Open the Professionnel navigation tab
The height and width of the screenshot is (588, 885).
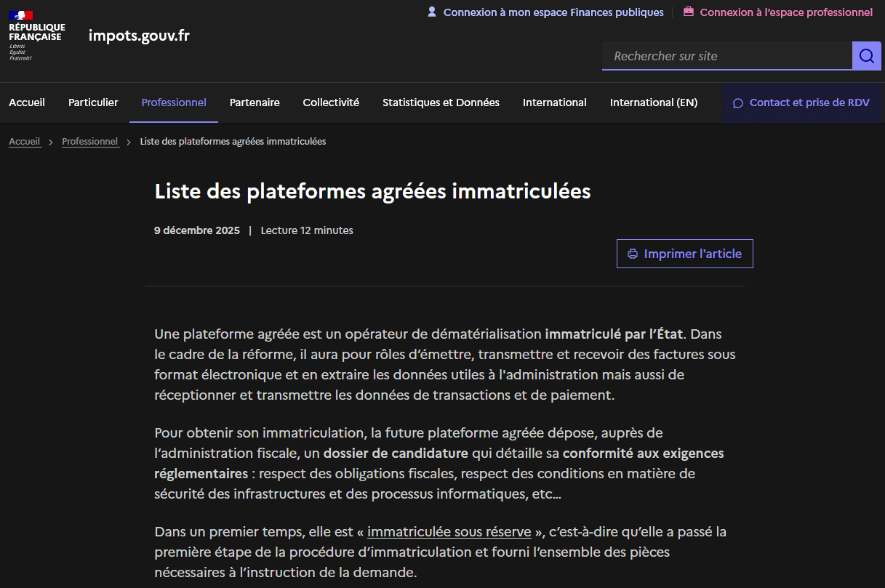tap(174, 102)
